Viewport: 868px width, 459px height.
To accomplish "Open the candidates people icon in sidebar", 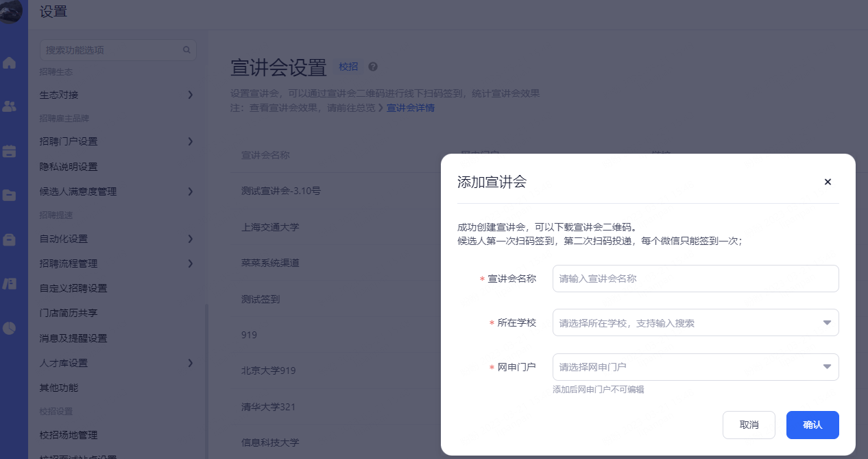I will pos(10,106).
